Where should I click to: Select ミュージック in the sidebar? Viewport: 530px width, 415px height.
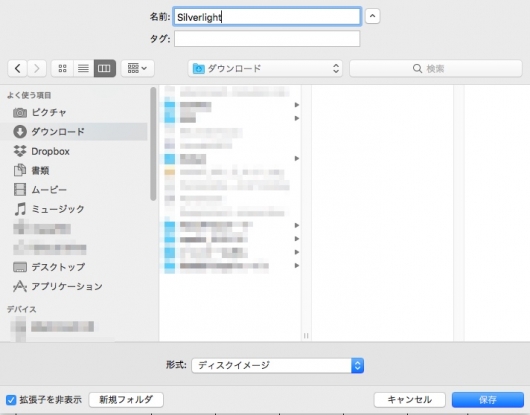click(74, 209)
